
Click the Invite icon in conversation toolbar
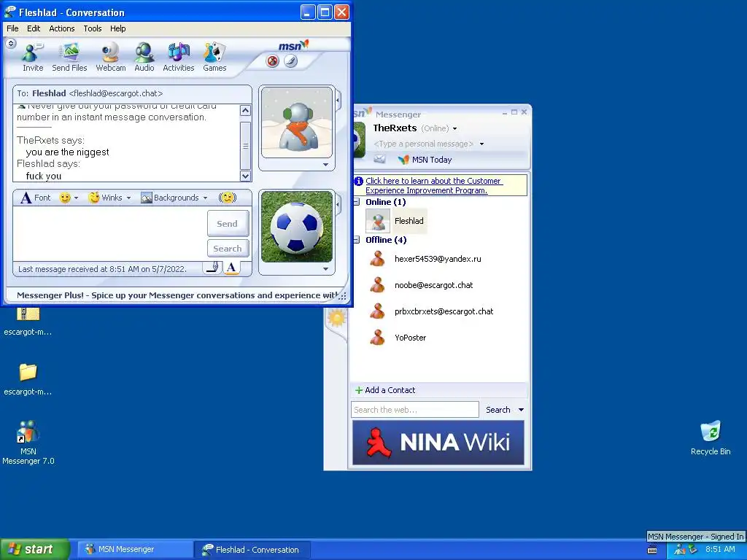point(33,57)
